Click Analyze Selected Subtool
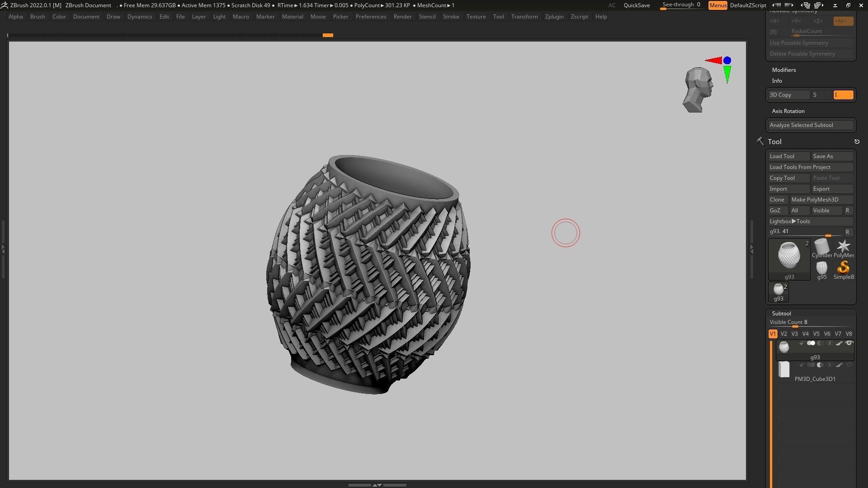The height and width of the screenshot is (488, 868). pos(811,125)
